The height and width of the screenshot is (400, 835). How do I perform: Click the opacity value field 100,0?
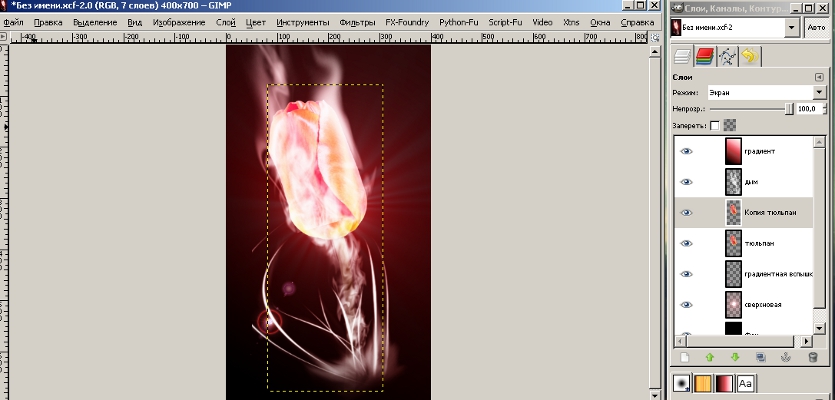[810, 109]
